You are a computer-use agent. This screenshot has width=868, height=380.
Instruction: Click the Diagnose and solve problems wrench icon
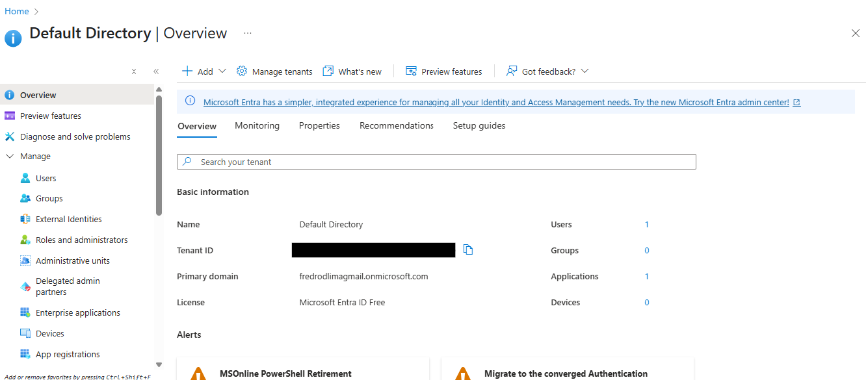click(9, 136)
